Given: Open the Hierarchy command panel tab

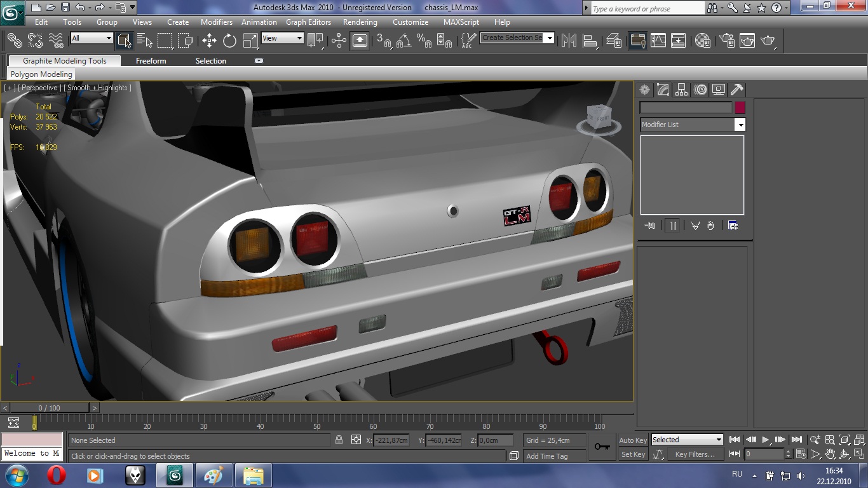Looking at the screenshot, I should tap(681, 90).
